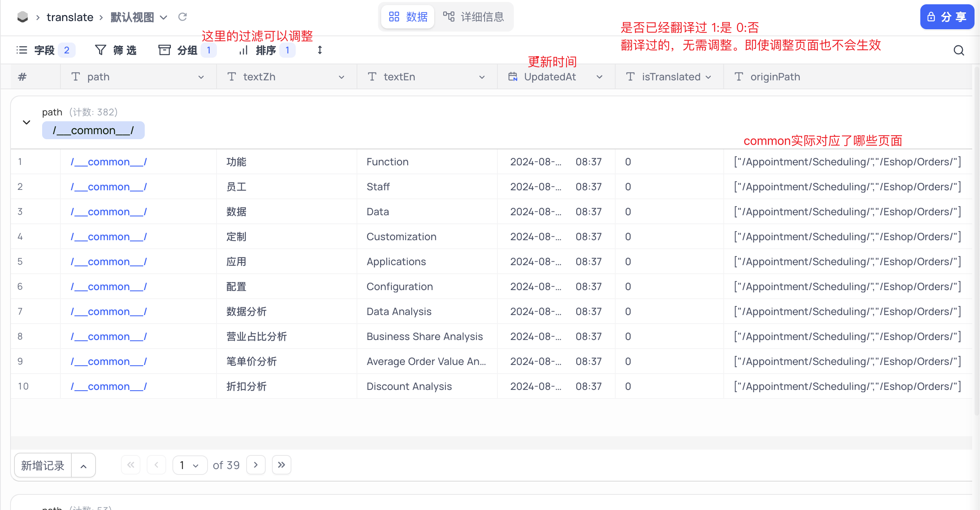Open the search magnifier icon
Viewport: 980px width, 510px height.
pyautogui.click(x=959, y=50)
